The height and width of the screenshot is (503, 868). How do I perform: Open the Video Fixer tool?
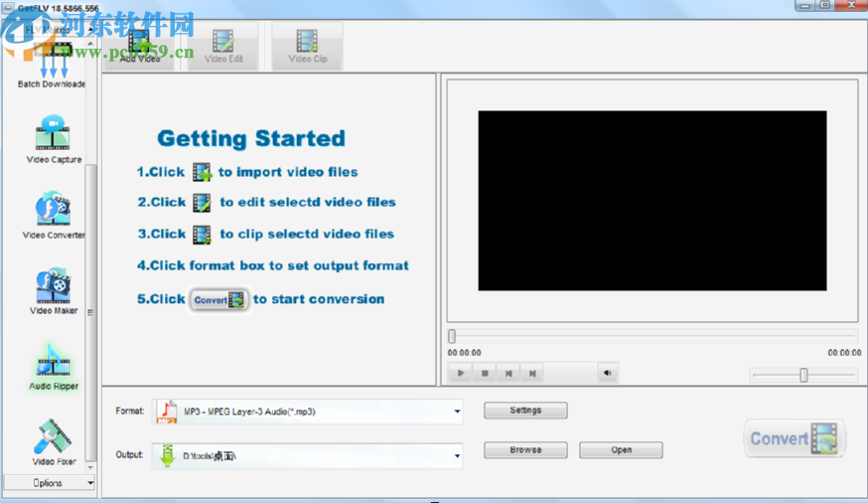tap(54, 442)
